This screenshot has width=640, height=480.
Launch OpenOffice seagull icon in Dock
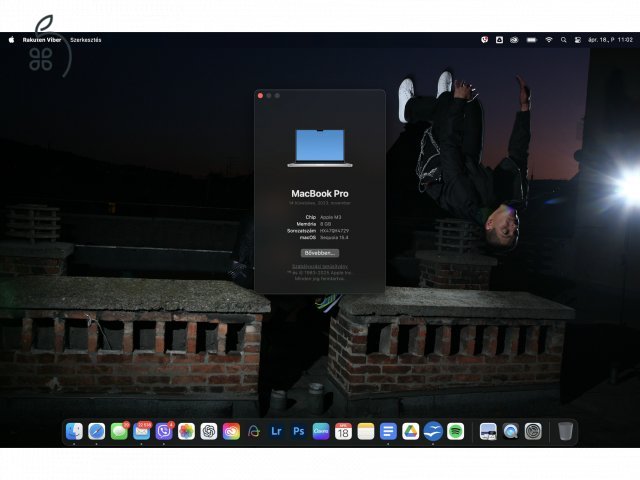(433, 431)
